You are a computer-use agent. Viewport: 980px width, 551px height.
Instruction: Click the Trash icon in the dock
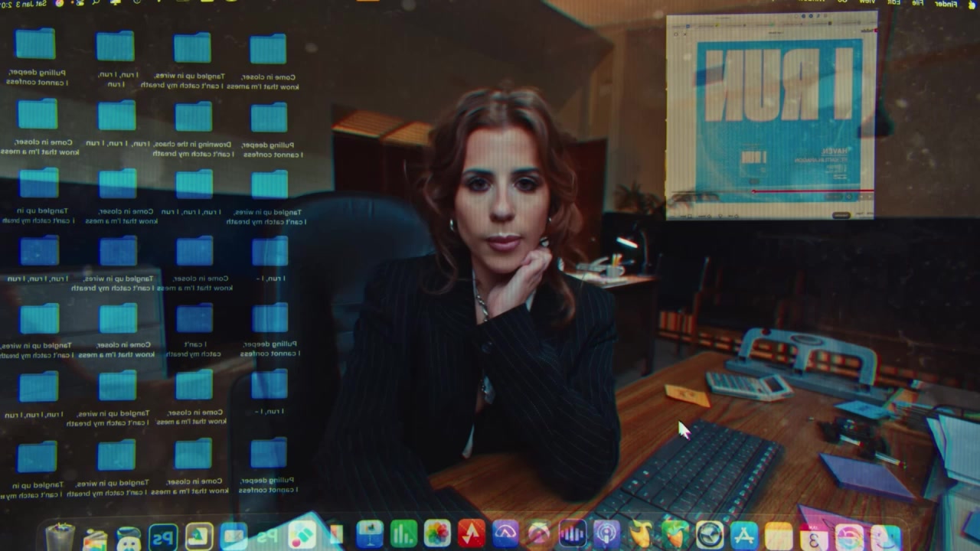pos(60,536)
